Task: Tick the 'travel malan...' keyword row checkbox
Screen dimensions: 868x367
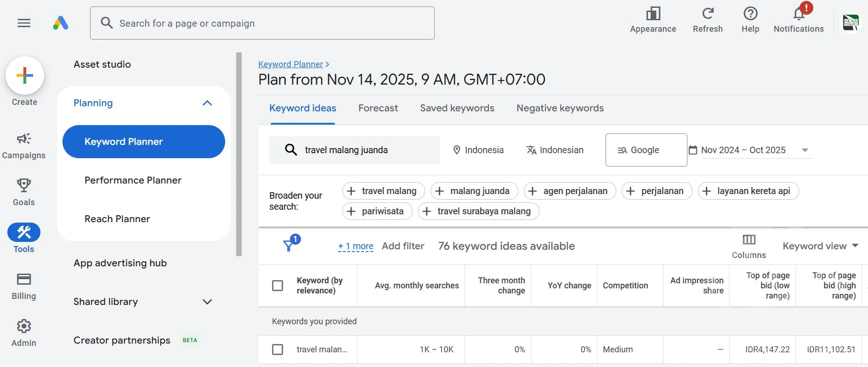Action: [278, 350]
